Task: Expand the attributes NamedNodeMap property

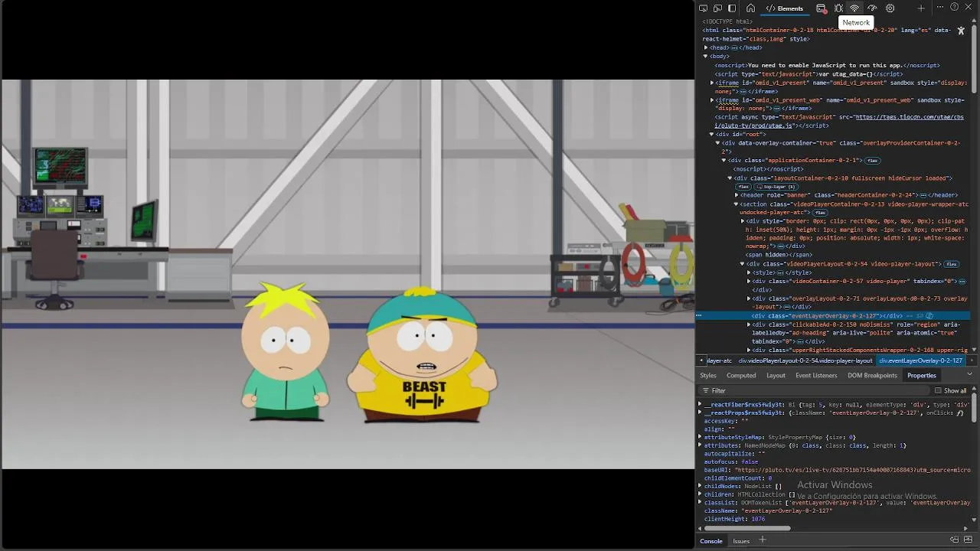Action: tap(700, 445)
